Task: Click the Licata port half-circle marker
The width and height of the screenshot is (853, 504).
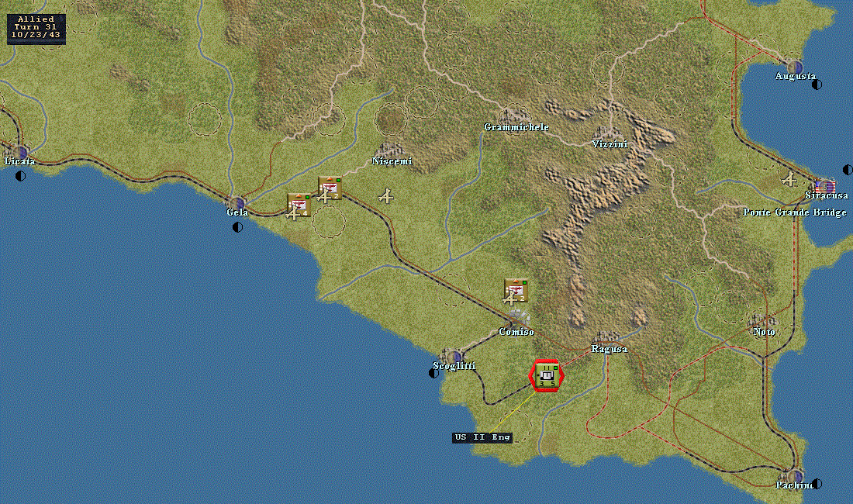Action: coord(21,175)
